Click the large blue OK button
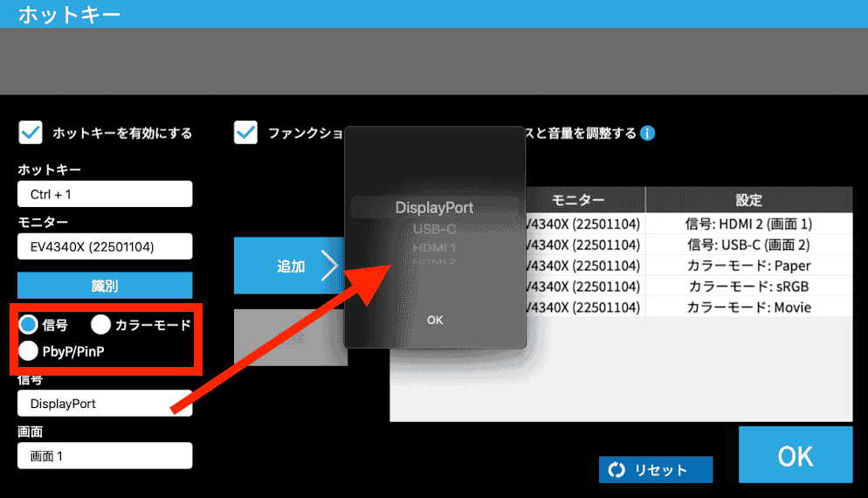868x498 pixels. point(796,455)
